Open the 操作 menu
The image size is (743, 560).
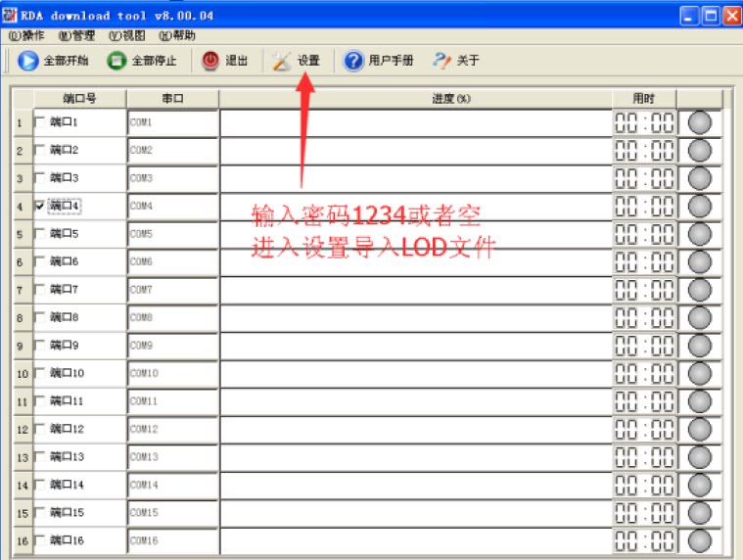coord(26,35)
